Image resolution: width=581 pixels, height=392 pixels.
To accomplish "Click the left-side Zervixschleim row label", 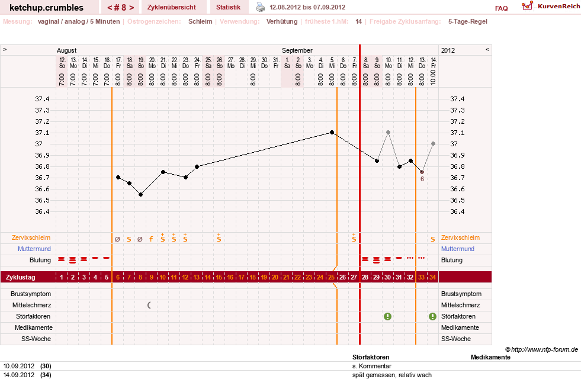I will tap(31, 237).
